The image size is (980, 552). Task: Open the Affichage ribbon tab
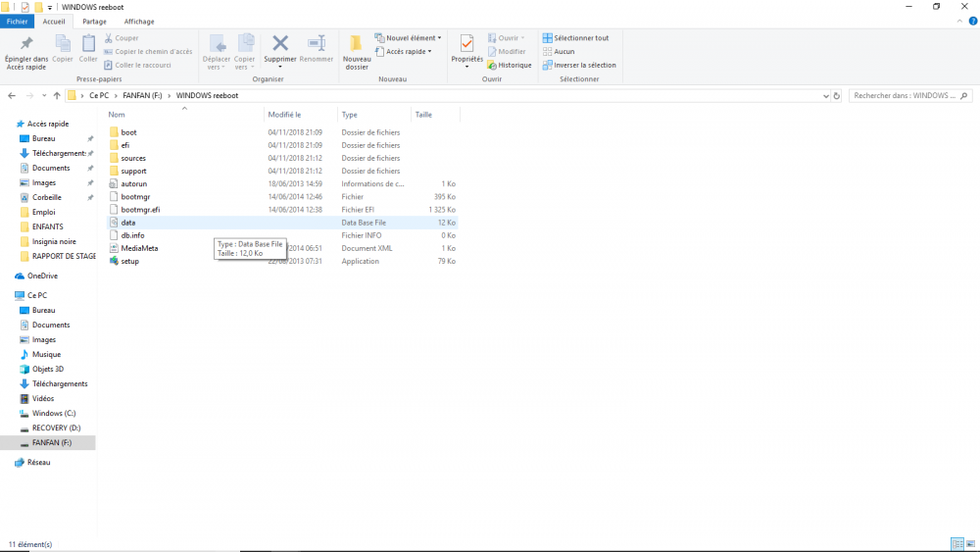[138, 21]
